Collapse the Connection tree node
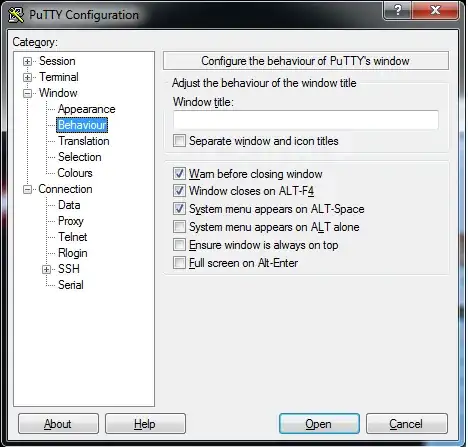The height and width of the screenshot is (447, 468). tap(27, 189)
